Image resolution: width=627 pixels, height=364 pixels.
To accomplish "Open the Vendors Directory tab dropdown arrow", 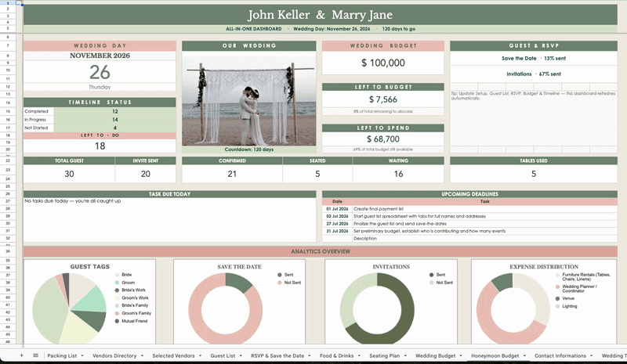I will tap(142, 355).
